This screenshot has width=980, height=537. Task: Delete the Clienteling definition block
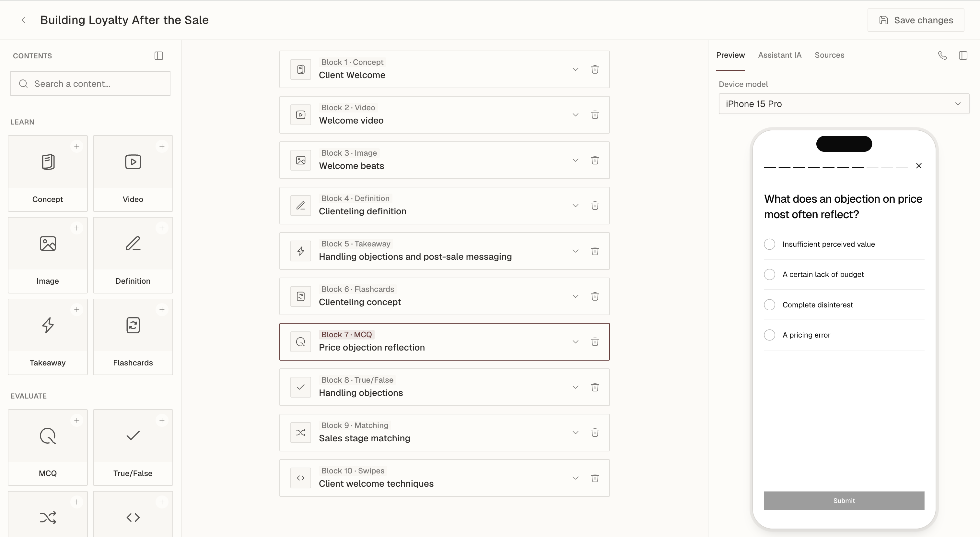595,206
